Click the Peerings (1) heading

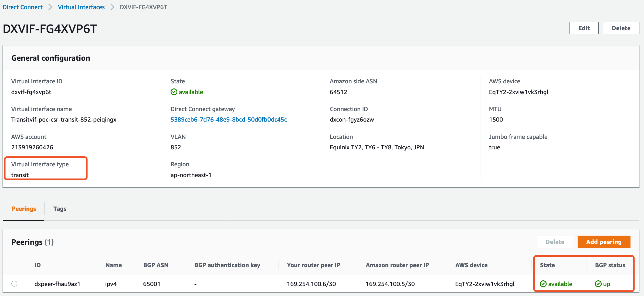33,242
